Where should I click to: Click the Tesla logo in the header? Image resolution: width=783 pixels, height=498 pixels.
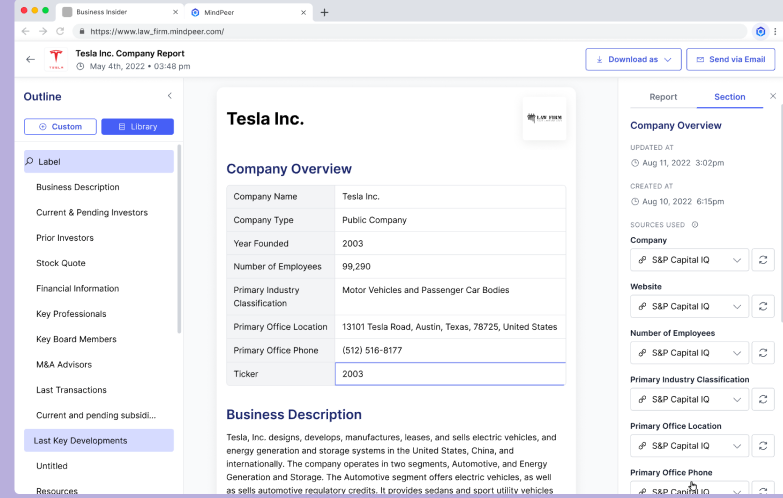(x=56, y=59)
